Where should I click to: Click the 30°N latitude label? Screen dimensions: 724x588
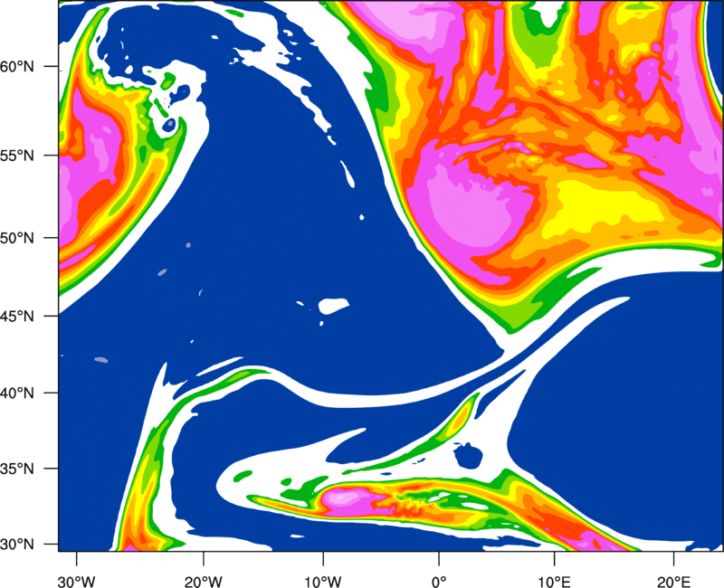17,545
